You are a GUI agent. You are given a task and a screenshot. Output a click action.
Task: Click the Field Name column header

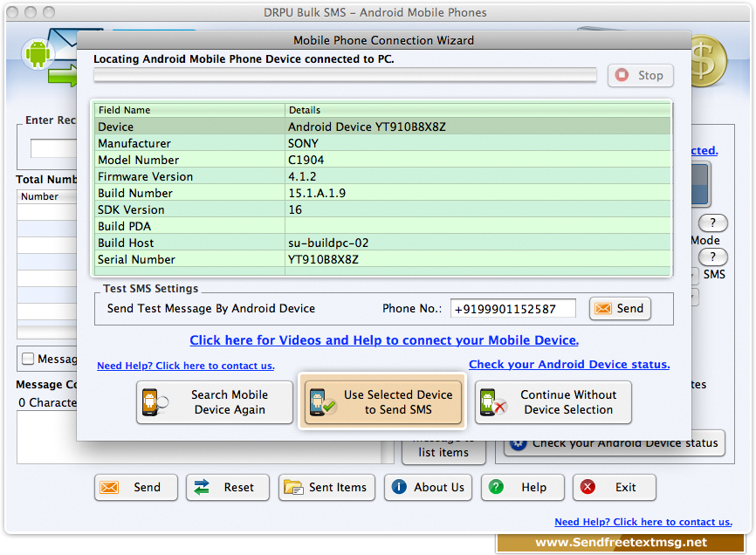pos(189,110)
